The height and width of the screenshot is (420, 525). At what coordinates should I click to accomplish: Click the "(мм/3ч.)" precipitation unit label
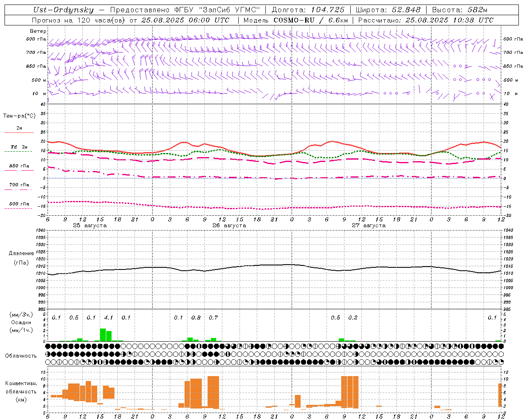pyautogui.click(x=21, y=315)
